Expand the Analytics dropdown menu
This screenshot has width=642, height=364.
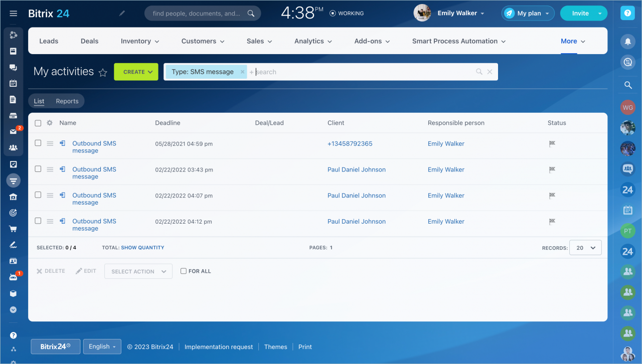coord(313,41)
